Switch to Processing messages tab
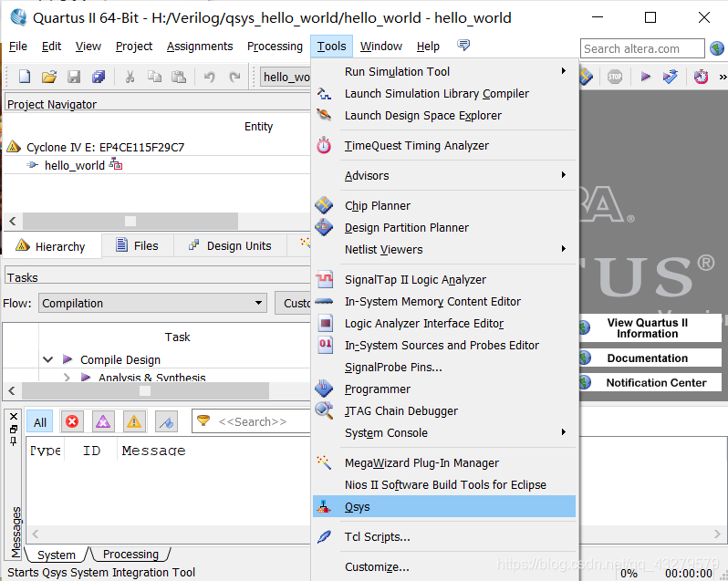The image size is (728, 581). coord(130,554)
